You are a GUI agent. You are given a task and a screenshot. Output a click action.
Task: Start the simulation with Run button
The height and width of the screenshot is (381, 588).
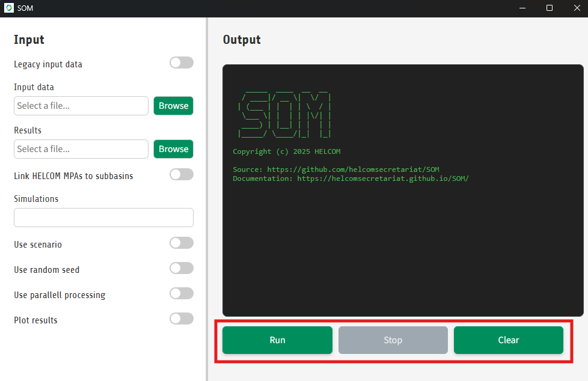(278, 340)
